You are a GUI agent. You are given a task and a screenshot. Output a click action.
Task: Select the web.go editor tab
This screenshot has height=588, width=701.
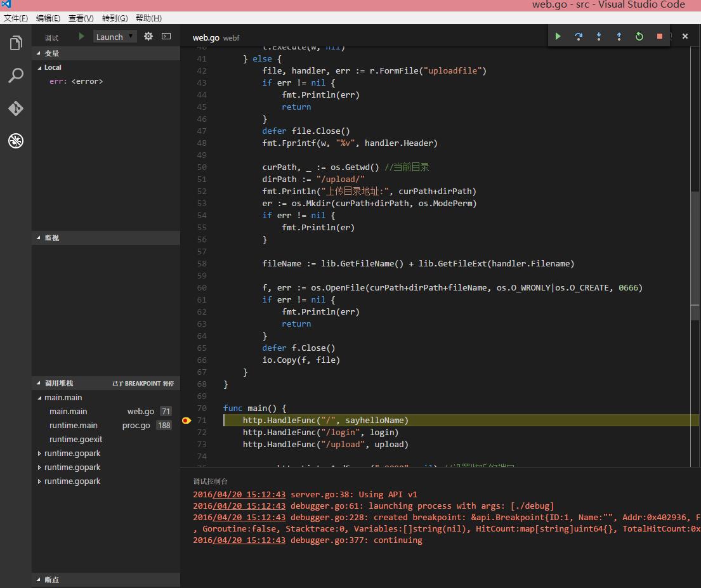tap(216, 38)
